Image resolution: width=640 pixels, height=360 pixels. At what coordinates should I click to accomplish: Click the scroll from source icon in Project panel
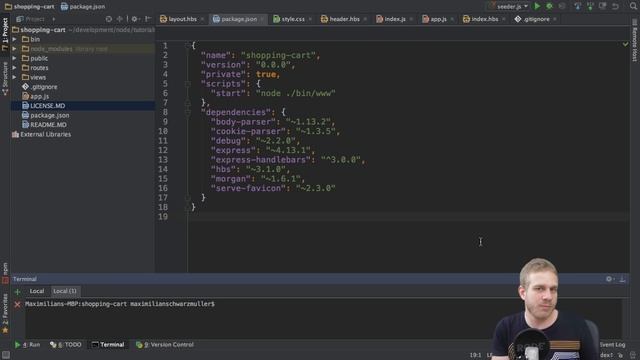coord(109,19)
